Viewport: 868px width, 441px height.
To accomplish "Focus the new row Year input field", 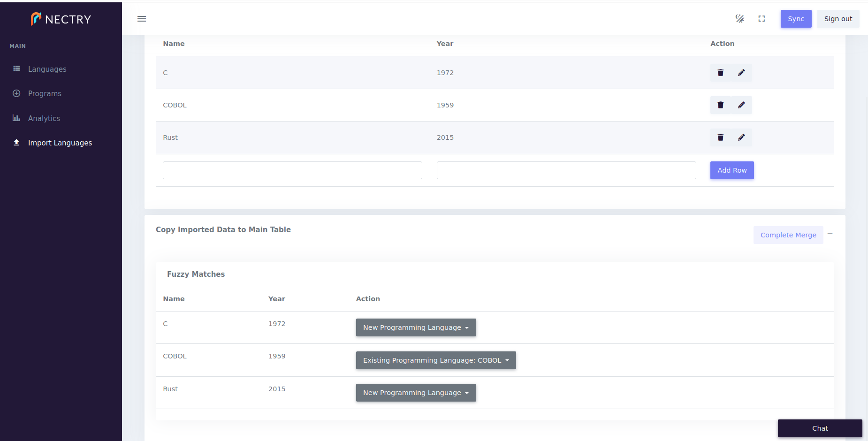I will coord(566,170).
